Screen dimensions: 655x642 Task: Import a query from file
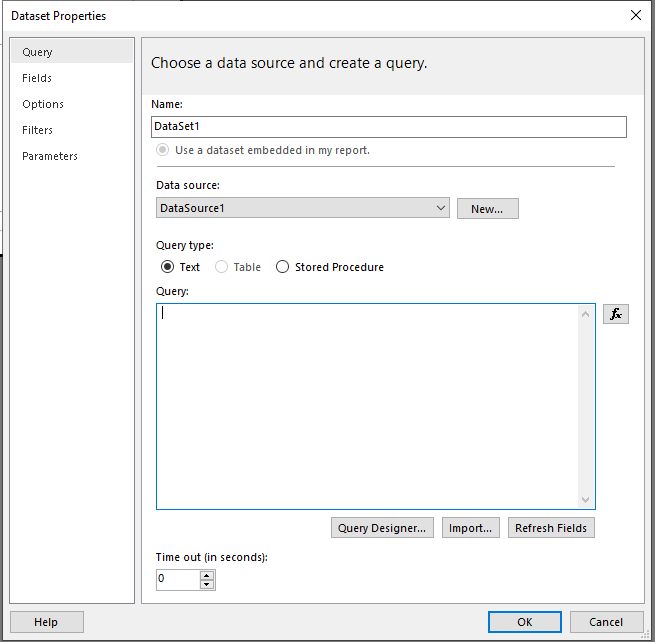(470, 528)
